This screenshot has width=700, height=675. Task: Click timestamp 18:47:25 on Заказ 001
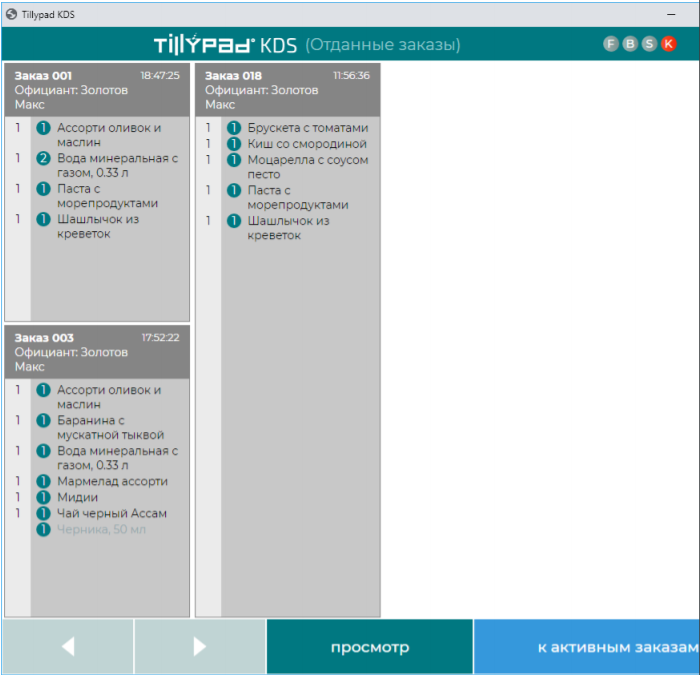pos(160,75)
